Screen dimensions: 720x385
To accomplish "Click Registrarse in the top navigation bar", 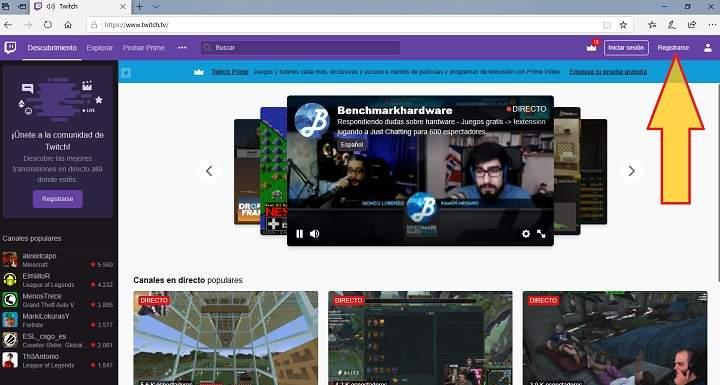I will tap(673, 48).
